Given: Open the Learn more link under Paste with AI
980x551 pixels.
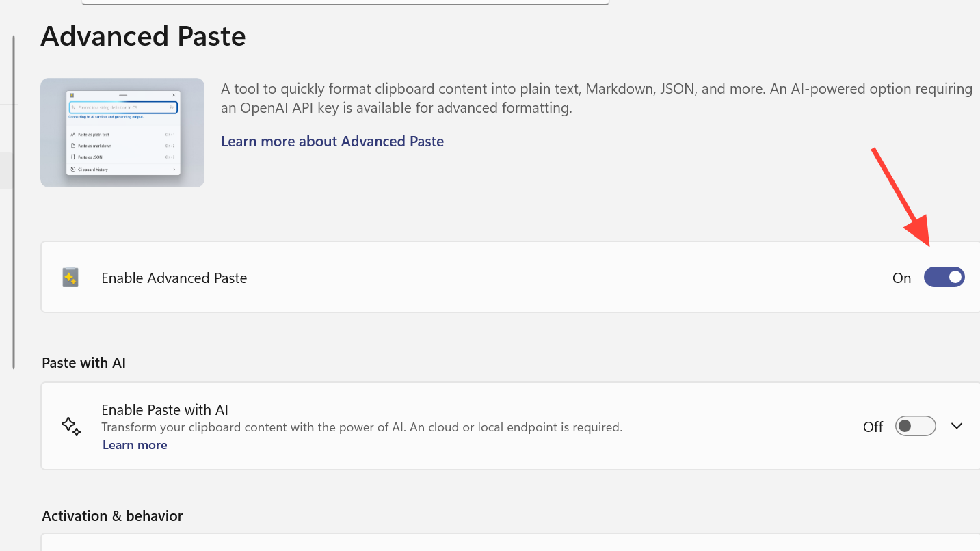Looking at the screenshot, I should [135, 445].
